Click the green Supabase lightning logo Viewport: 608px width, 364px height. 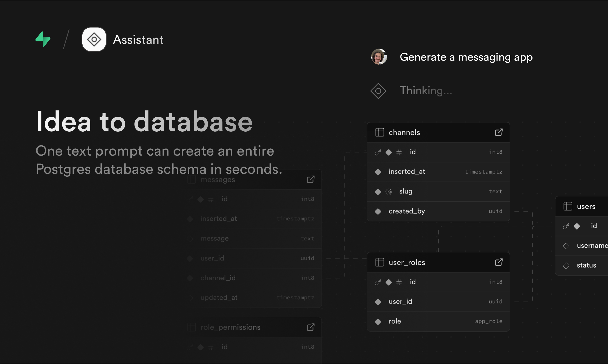43,39
